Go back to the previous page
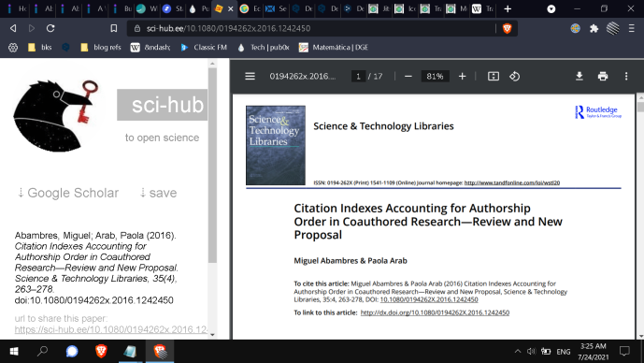The width and height of the screenshot is (644, 363). coord(13,28)
